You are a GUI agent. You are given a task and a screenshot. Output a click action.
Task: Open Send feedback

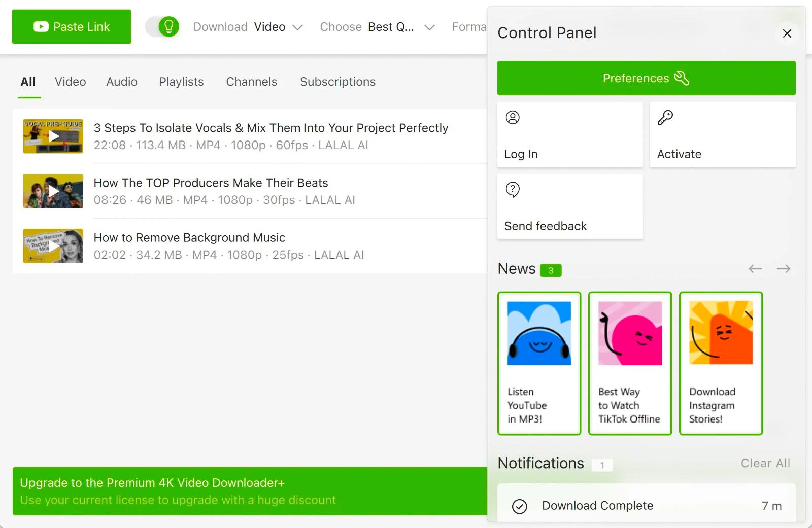(545, 226)
